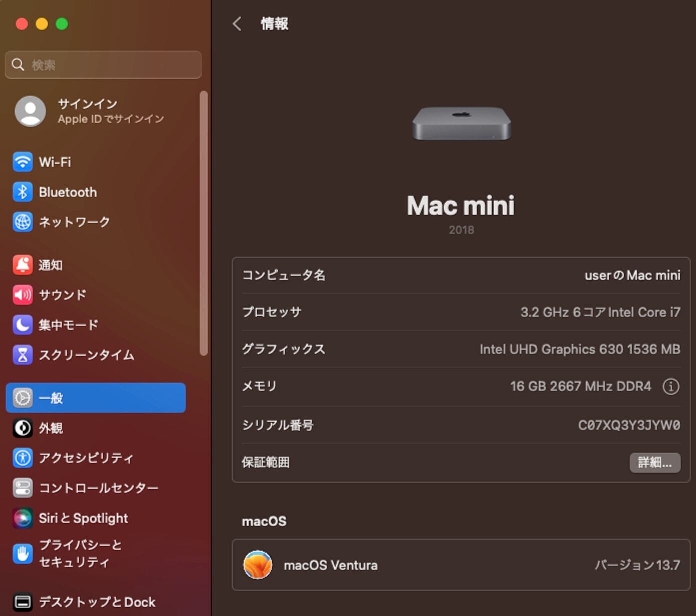Open the Bluetooth settings icon
Viewport: 696px width, 616px height.
point(22,192)
